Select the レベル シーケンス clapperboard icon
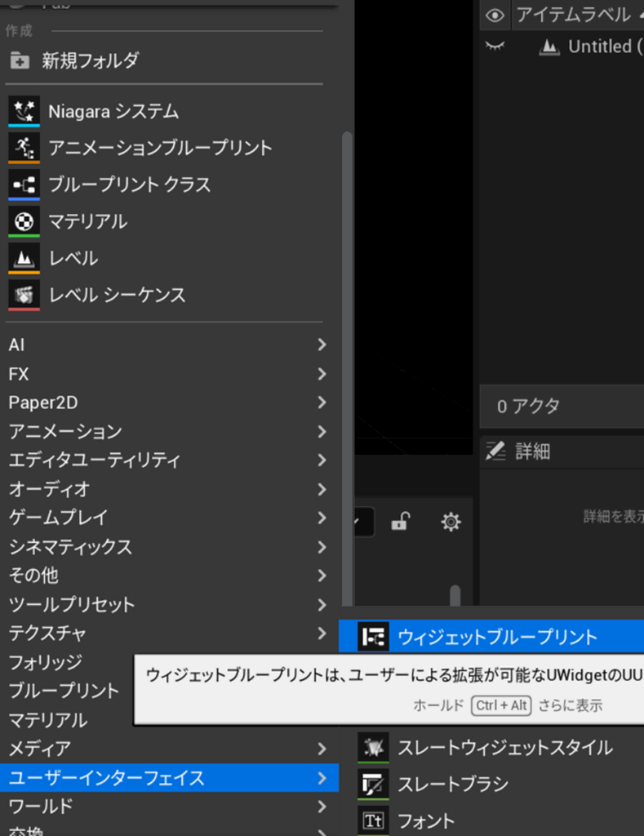 pyautogui.click(x=24, y=295)
